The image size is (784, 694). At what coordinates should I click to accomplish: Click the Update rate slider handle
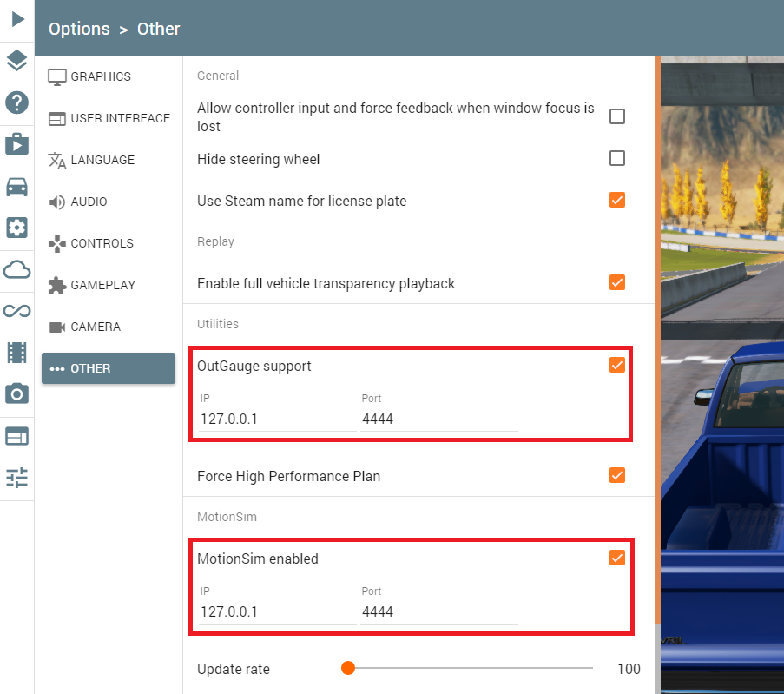[348, 668]
